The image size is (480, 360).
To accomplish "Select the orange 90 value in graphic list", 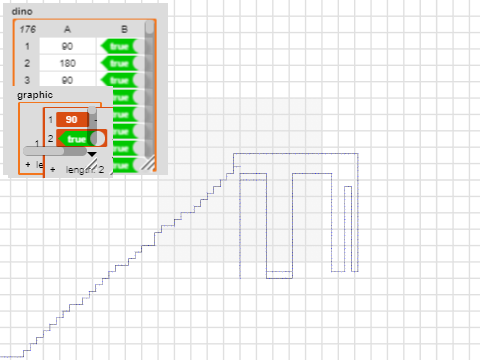I will click(x=72, y=120).
